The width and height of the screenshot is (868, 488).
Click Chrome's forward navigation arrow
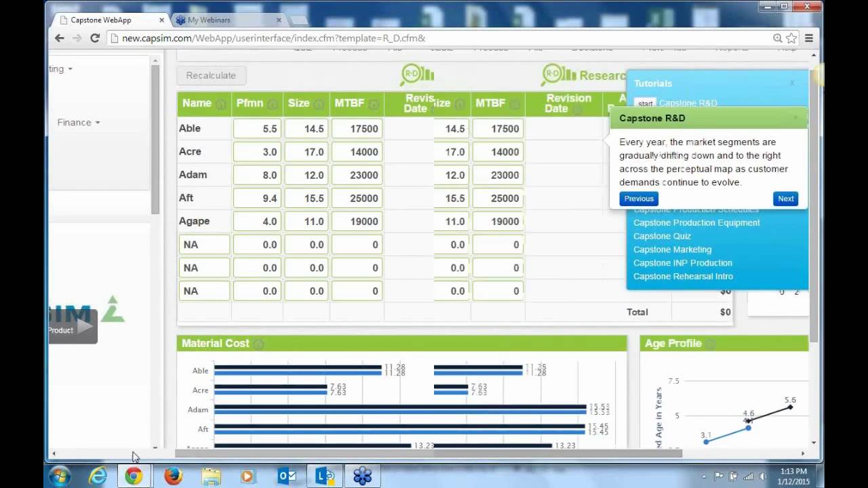(x=77, y=38)
